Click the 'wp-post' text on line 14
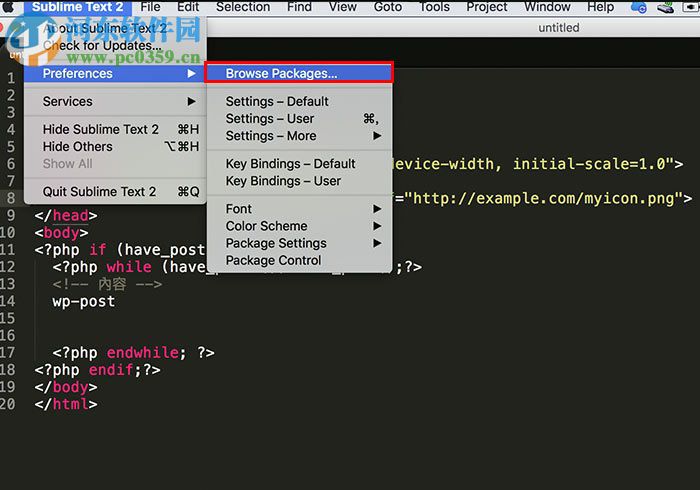 84,302
